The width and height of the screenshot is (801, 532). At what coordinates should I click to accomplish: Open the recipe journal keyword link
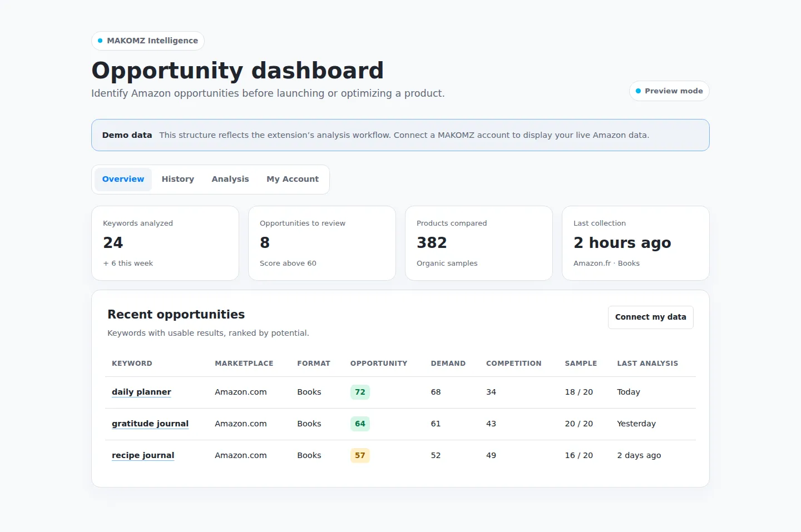(143, 455)
